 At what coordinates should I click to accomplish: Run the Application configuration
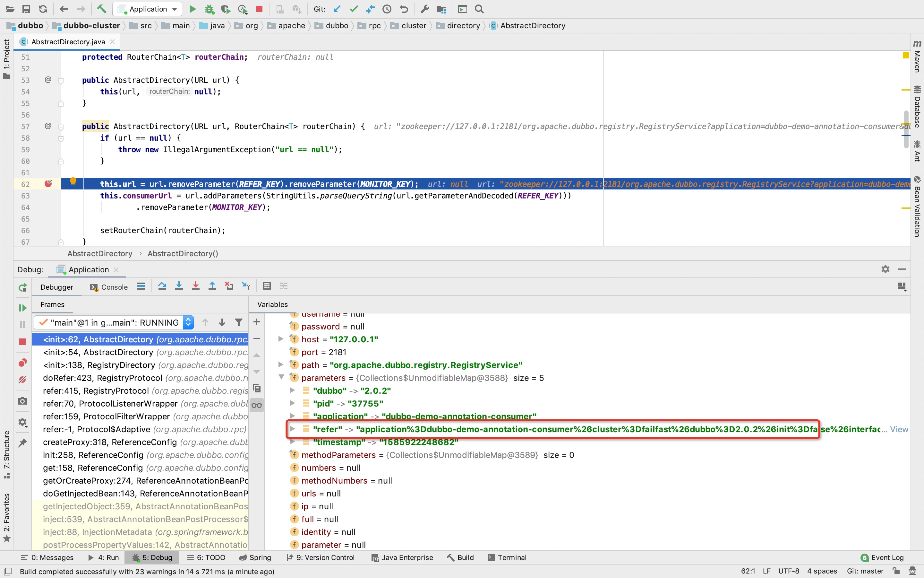click(x=193, y=9)
